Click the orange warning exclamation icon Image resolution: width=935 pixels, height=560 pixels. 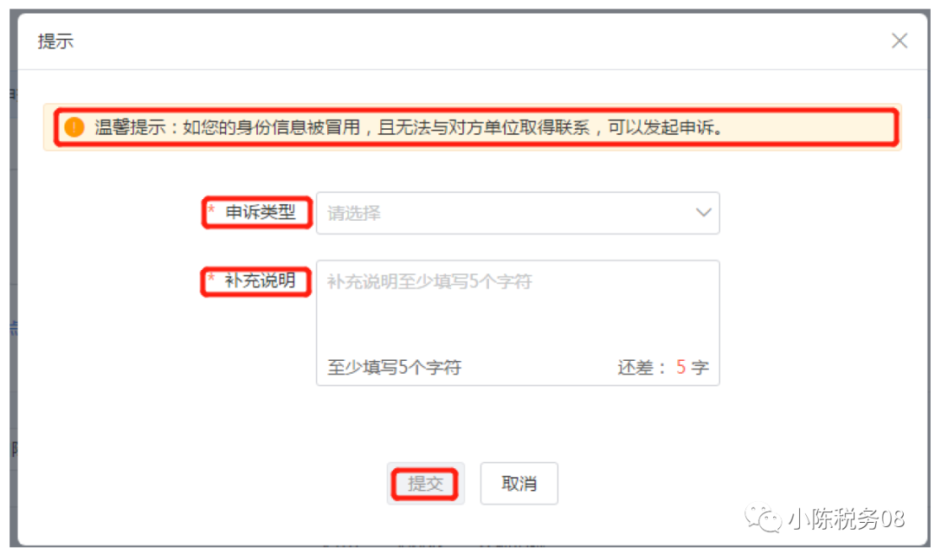[74, 127]
